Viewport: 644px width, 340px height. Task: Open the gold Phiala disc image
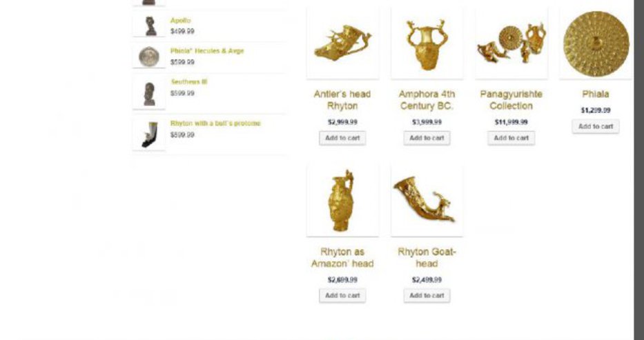pyautogui.click(x=596, y=43)
